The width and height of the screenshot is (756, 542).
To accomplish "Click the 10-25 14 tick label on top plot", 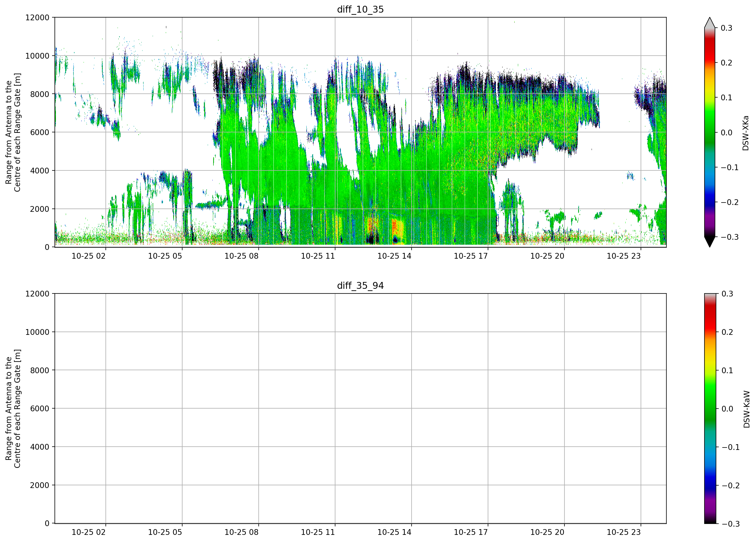I will click(394, 256).
